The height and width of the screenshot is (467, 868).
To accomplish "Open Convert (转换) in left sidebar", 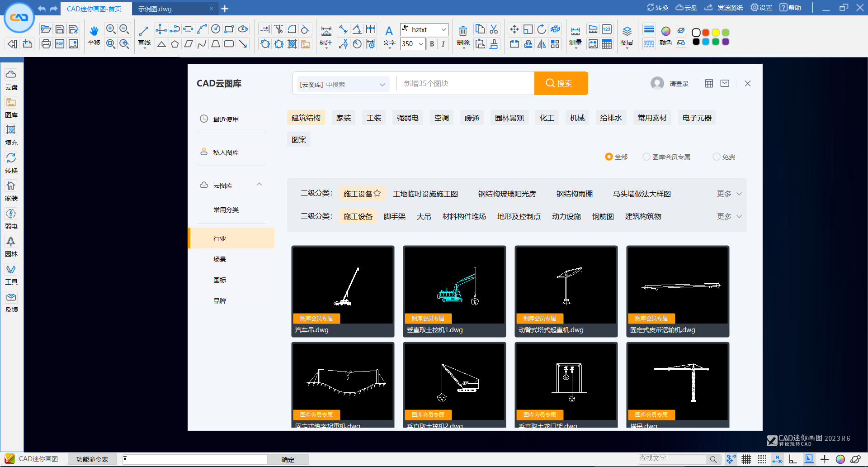I will (x=11, y=163).
